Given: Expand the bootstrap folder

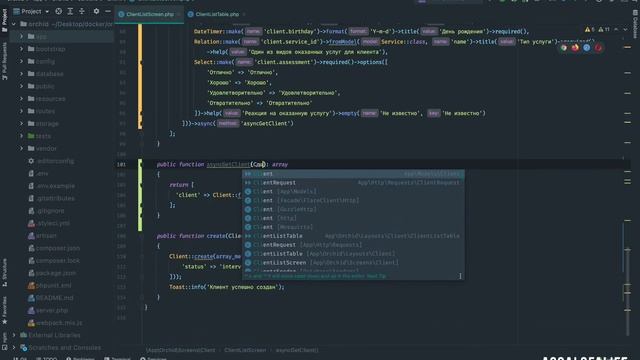Looking at the screenshot, I should coord(22,49).
